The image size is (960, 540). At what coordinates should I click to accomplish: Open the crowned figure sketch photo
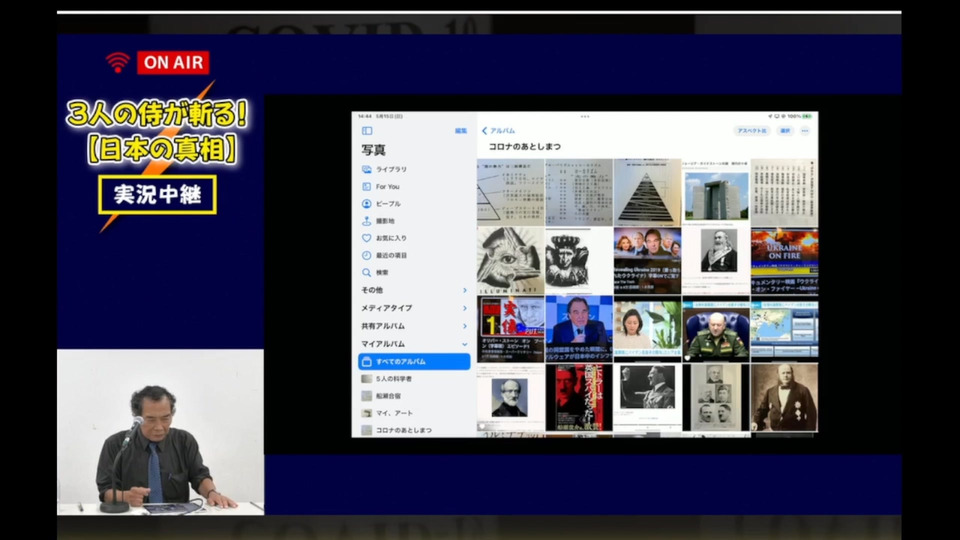point(579,261)
